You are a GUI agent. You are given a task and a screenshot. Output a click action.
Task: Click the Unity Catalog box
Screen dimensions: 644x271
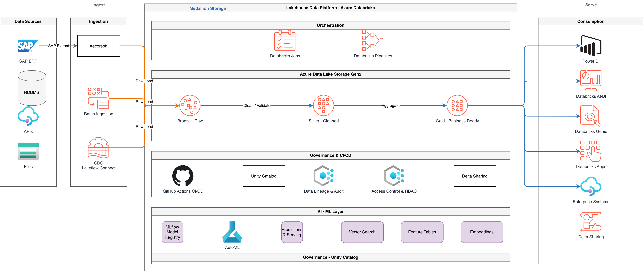(264, 176)
